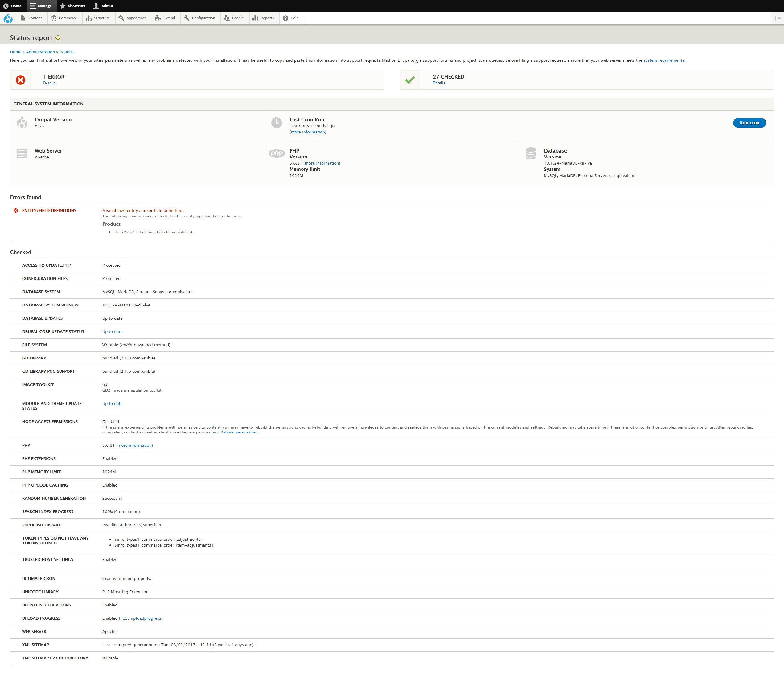Click the Rebuild permissions link

click(x=239, y=432)
